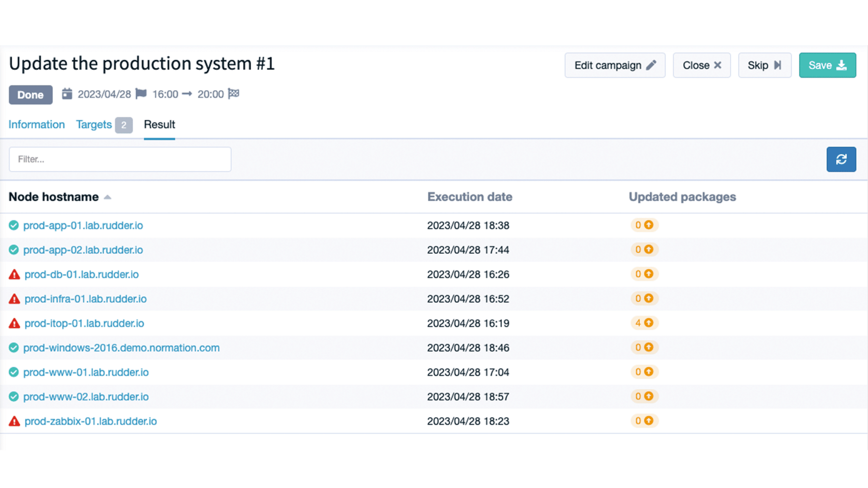This screenshot has width=868, height=488.
Task: Click the edit pencil icon in Edit campaign
Action: 651,65
